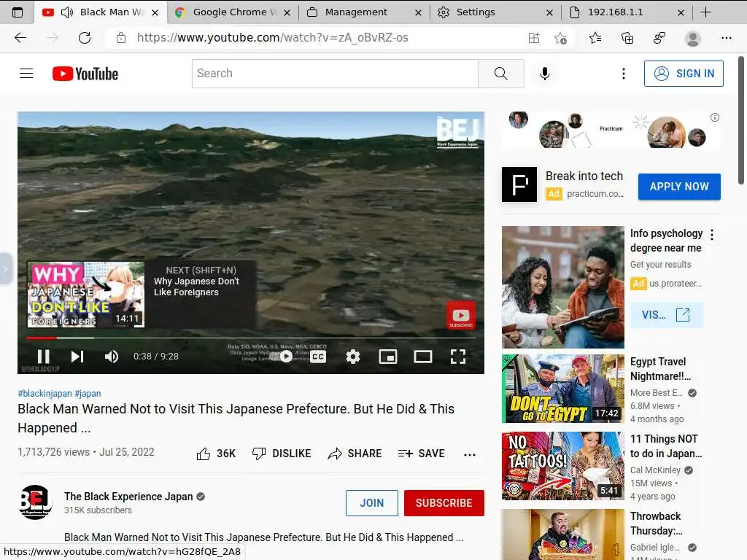This screenshot has height=560, width=747.
Task: Open The Black Experience Japan channel avatar
Action: (x=35, y=502)
